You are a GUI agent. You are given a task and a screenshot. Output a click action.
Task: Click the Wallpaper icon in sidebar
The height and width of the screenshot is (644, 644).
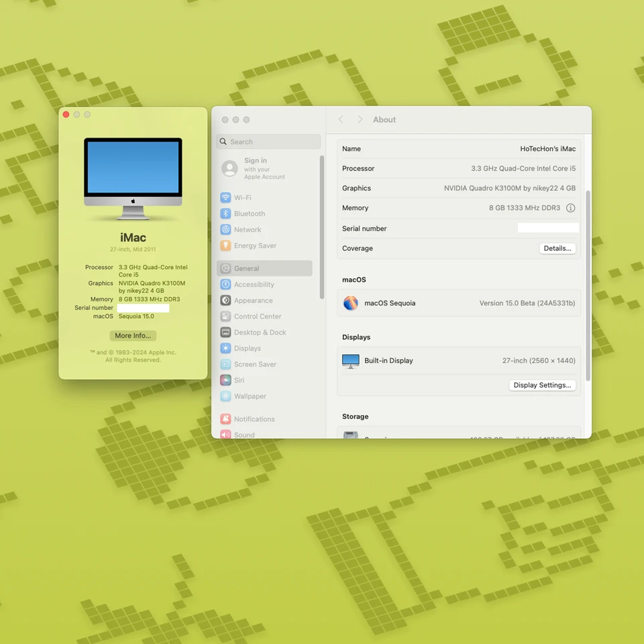(x=225, y=396)
